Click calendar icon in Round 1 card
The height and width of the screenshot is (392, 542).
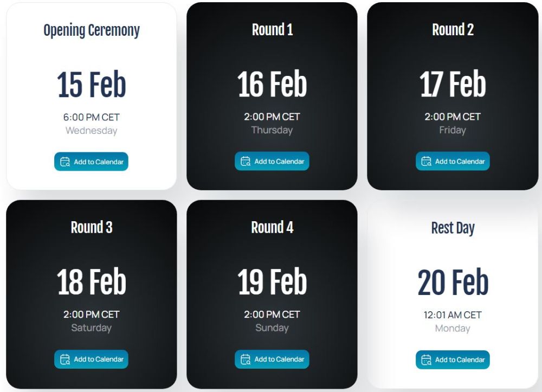tap(246, 162)
